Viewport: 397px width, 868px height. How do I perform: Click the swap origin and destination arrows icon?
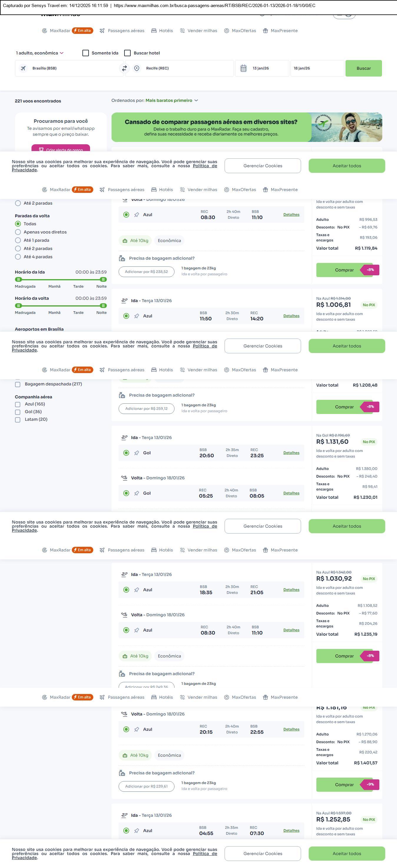124,68
